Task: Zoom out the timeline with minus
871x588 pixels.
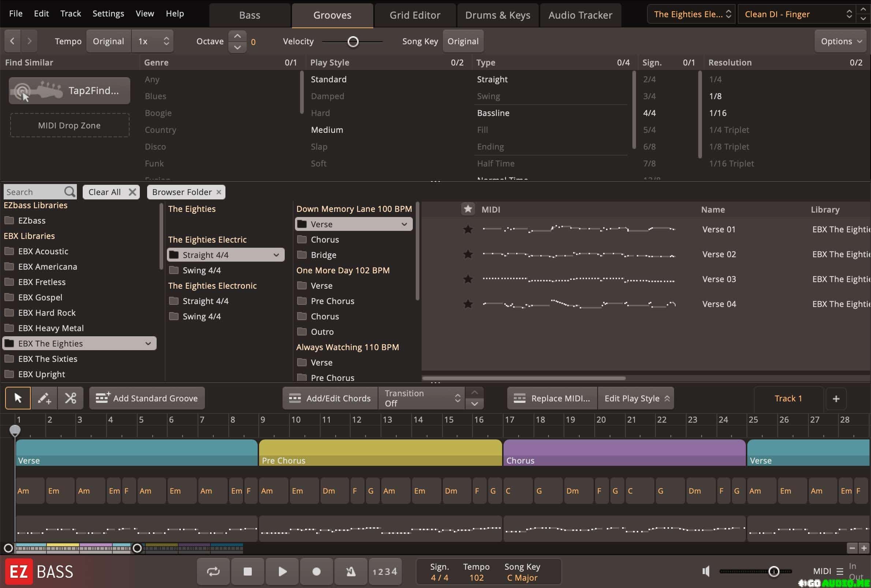Action: click(x=852, y=548)
